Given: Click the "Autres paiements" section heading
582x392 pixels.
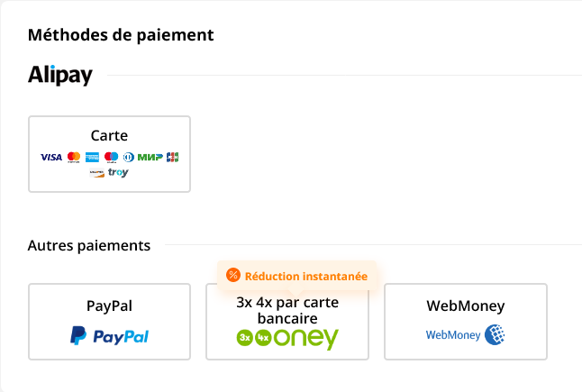Looking at the screenshot, I should click(x=89, y=245).
